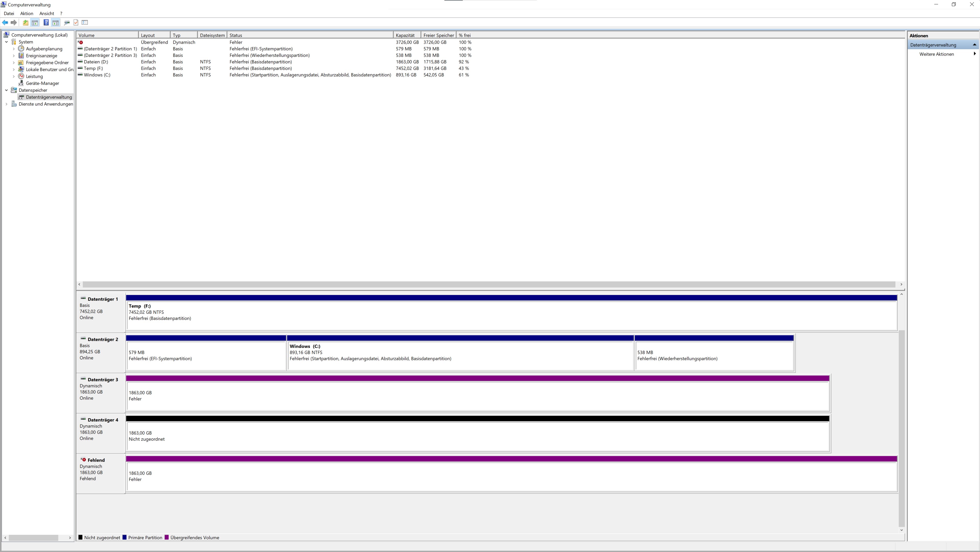This screenshot has height=552, width=980.
Task: Expand the Freigegebene Ordner node
Action: [14, 62]
